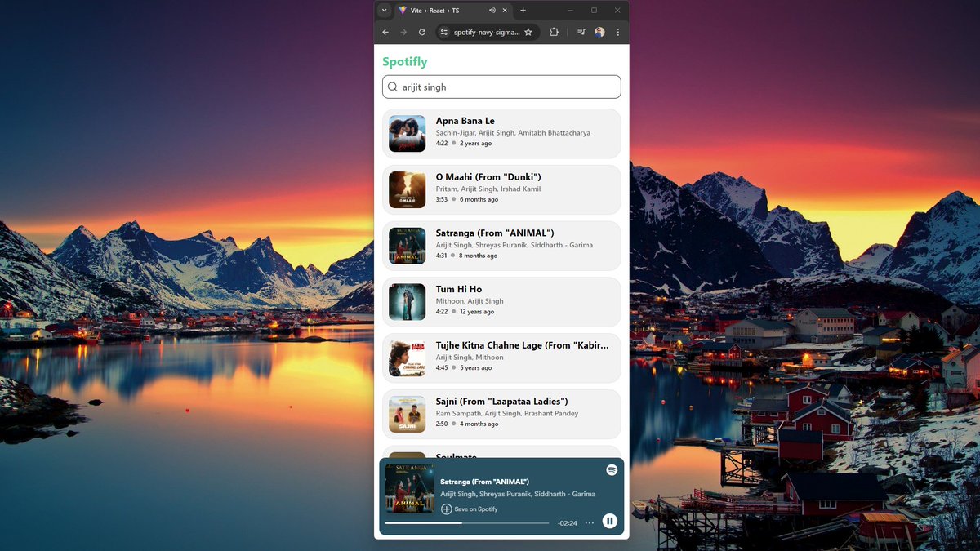Play the Apna Bana Le song card
The width and height of the screenshot is (980, 551).
(501, 133)
